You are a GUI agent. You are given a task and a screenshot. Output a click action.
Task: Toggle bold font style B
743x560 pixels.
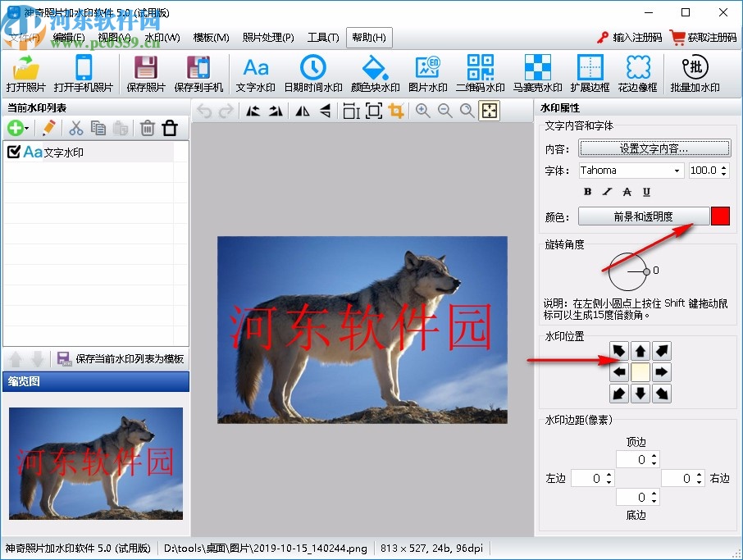point(587,191)
